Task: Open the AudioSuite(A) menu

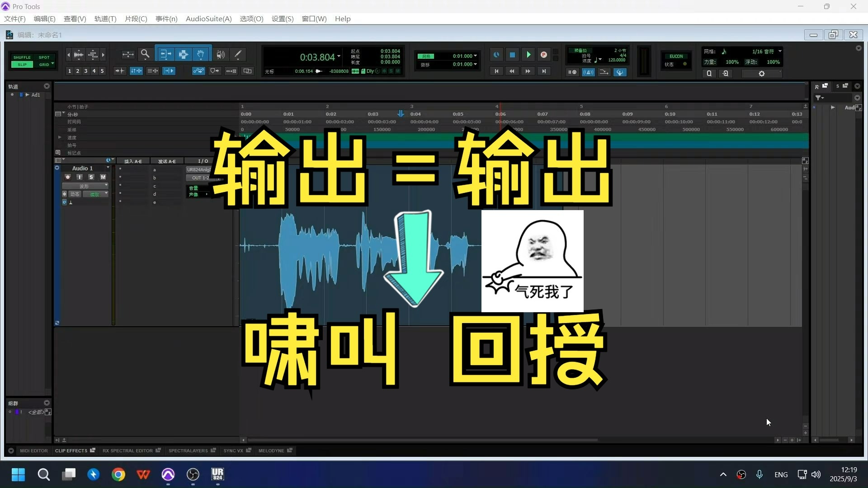Action: tap(208, 19)
